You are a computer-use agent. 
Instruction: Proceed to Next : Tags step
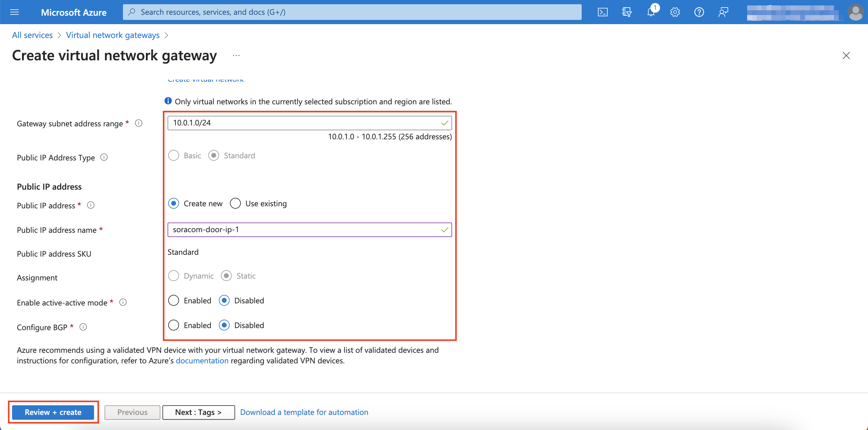click(198, 412)
